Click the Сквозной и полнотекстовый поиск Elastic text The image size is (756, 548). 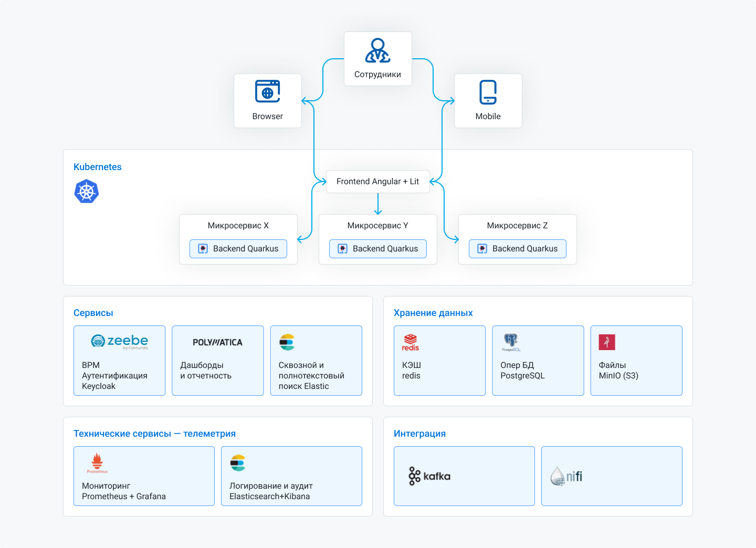point(311,376)
